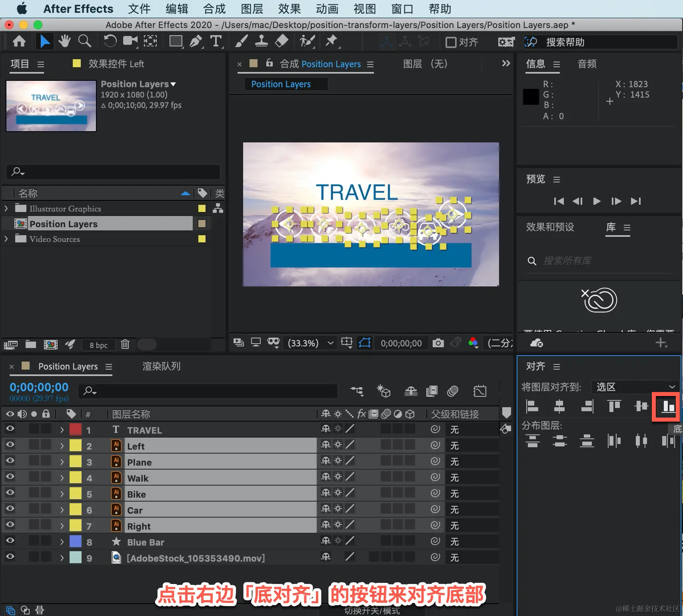
Task: Expand the Left layer properties
Action: [x=62, y=446]
